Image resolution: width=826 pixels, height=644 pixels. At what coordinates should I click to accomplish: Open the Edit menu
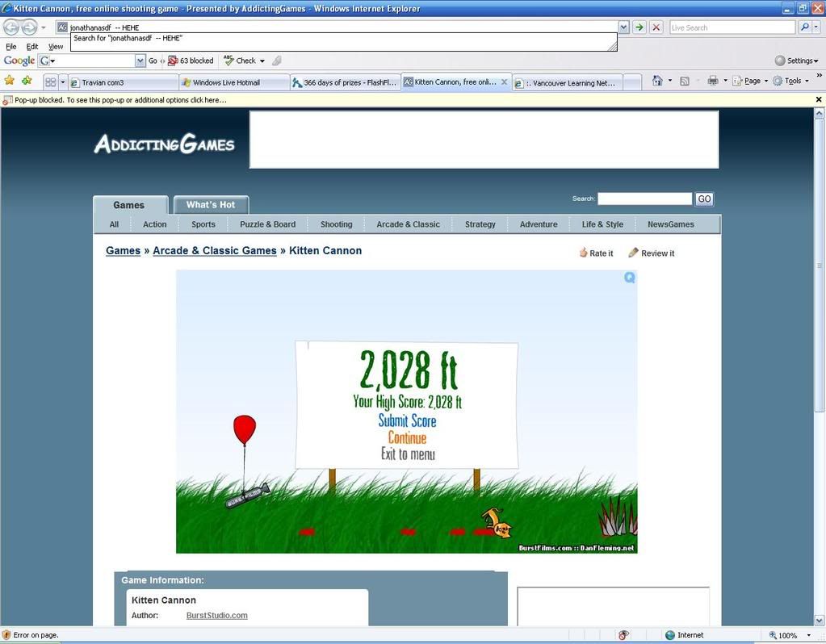point(32,47)
